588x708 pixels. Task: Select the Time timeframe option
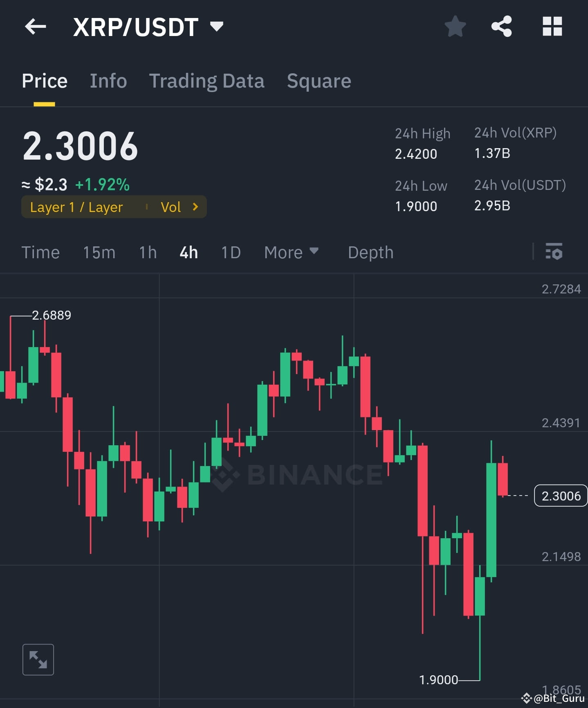[x=40, y=253]
